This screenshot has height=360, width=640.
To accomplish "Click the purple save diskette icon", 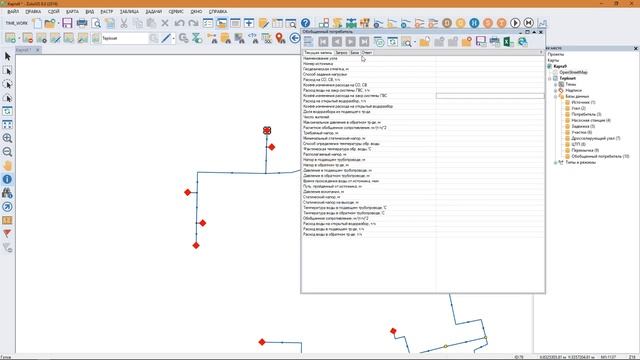I will pos(67,23).
